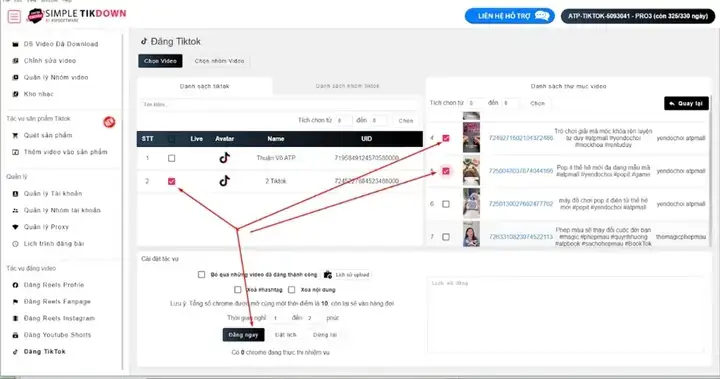This screenshot has width=720, height=379.
Task: Check video row 6 checkbox
Action: (446, 204)
